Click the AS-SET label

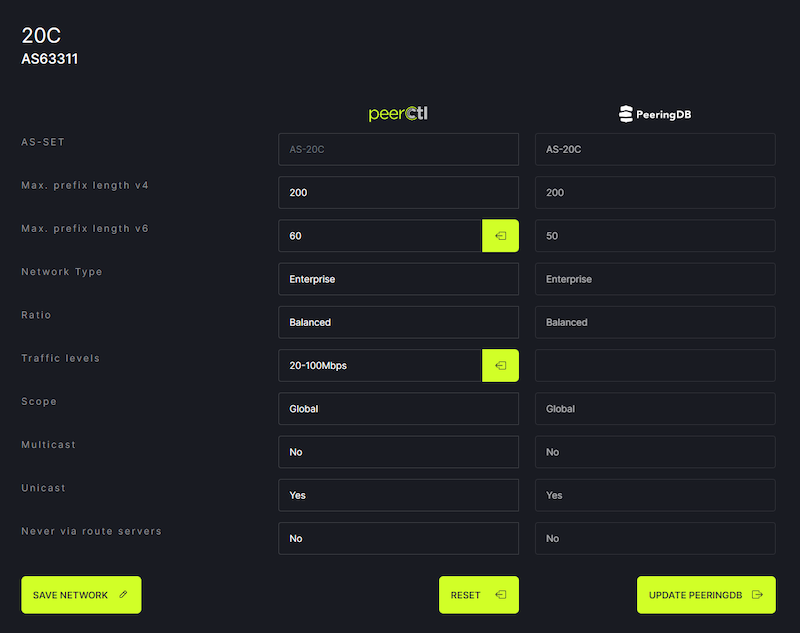tap(43, 142)
